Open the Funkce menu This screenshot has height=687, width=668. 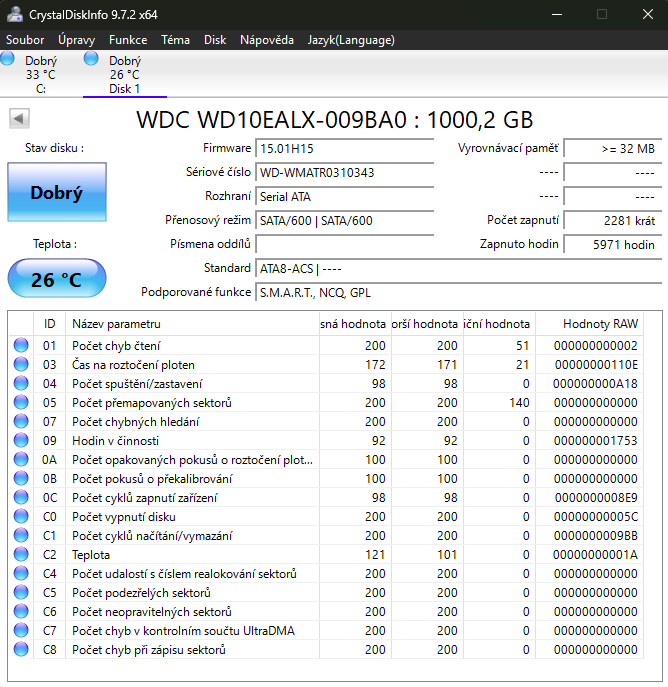[x=128, y=40]
